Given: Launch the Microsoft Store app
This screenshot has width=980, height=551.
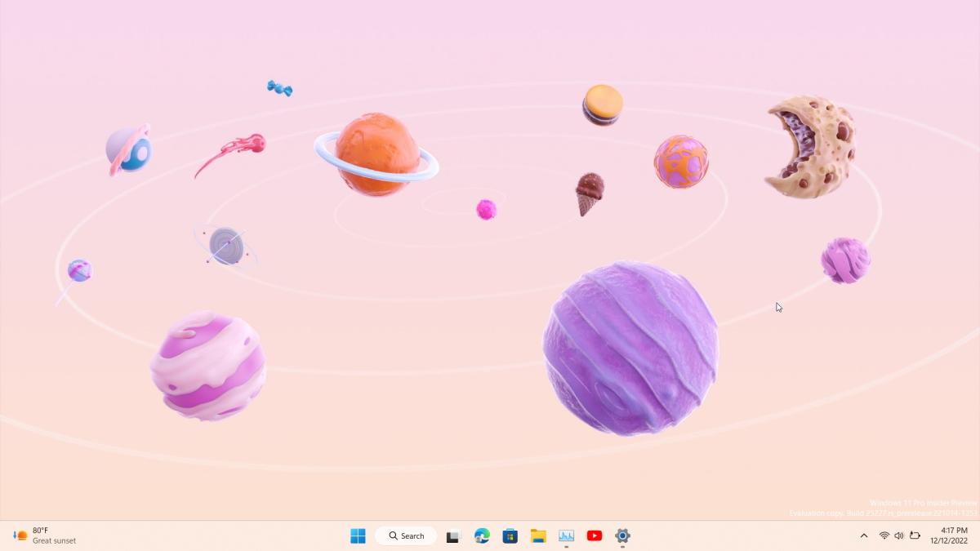Looking at the screenshot, I should pyautogui.click(x=510, y=536).
